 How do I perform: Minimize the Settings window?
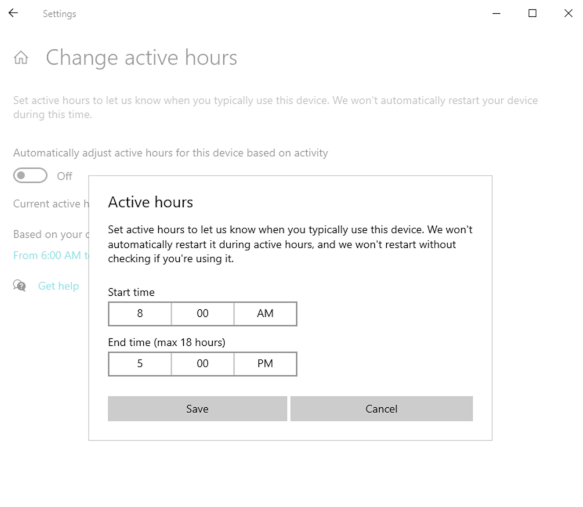click(496, 13)
